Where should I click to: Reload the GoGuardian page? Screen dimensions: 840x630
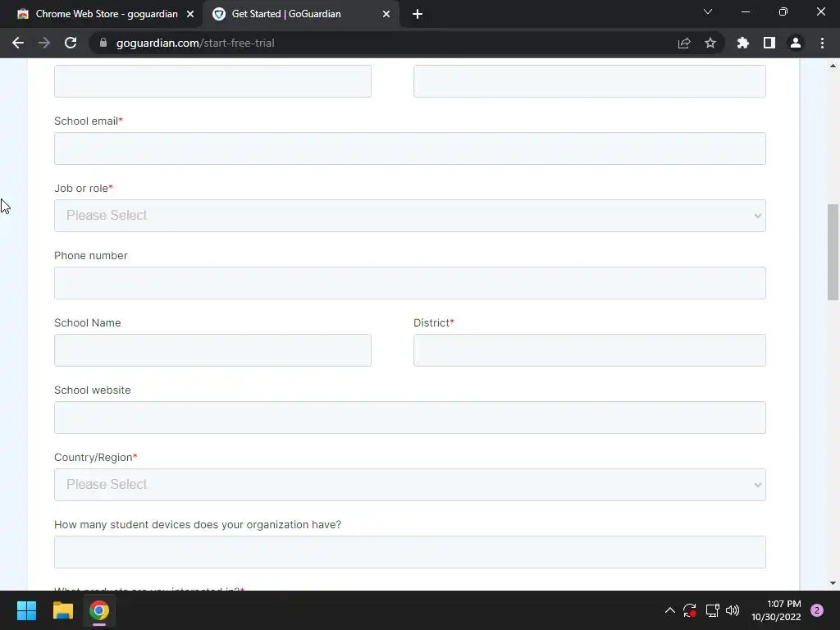tap(71, 43)
